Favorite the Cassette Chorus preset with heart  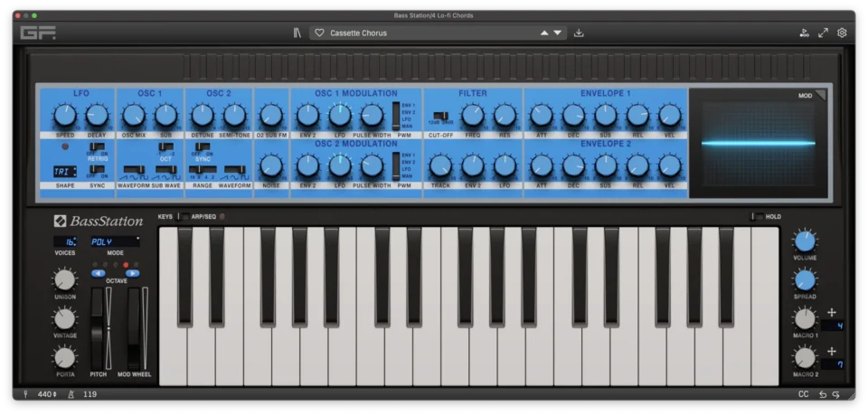pos(319,33)
